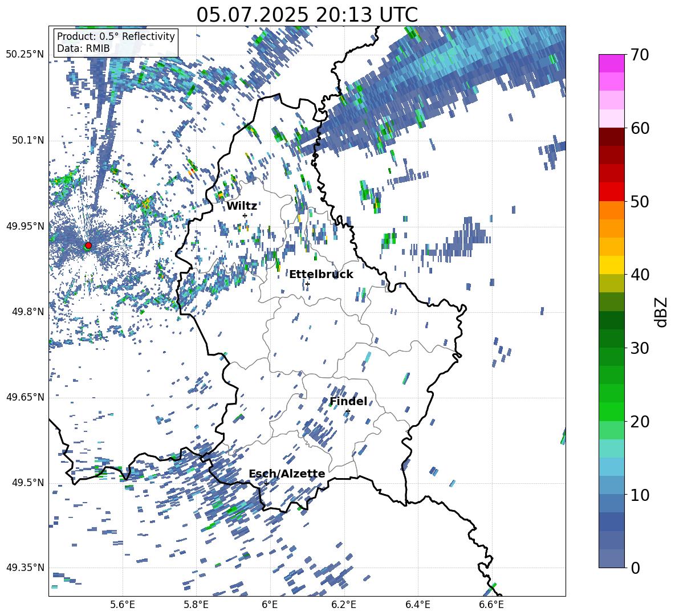Click the 49.5°N latitude label
The width and height of the screenshot is (675, 616).
(27, 483)
